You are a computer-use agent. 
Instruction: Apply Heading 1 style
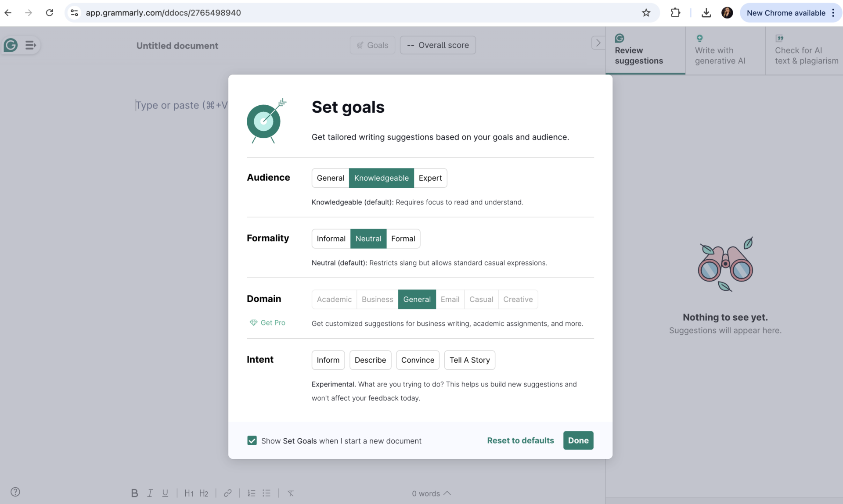point(189,493)
